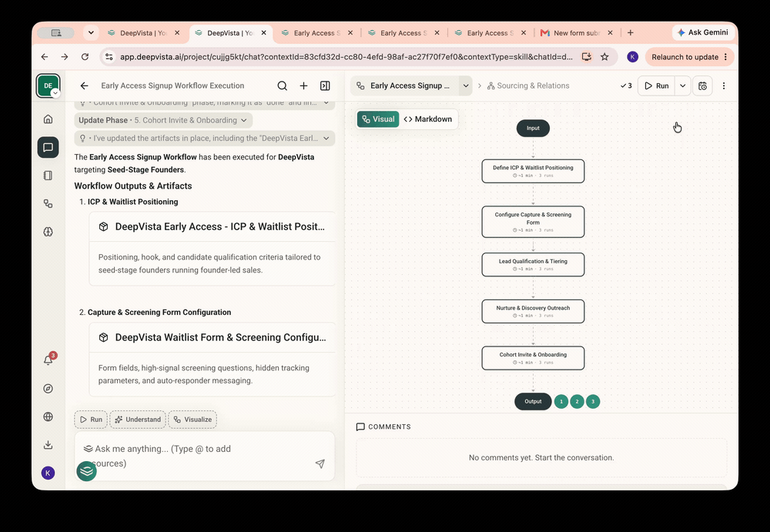Click browser back arrow
770x532 pixels.
[45, 57]
